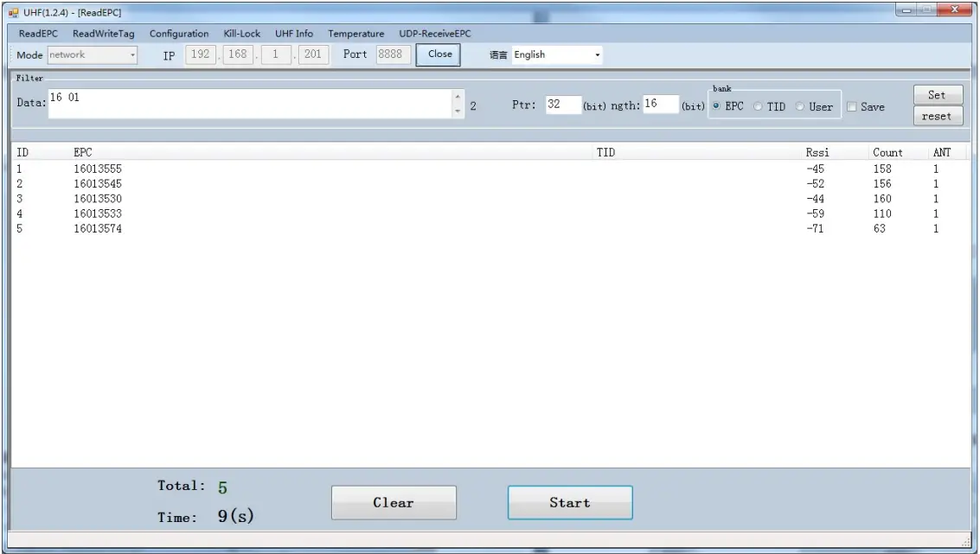Open the ReadEPC menu
The width and height of the screenshot is (980, 554).
coord(38,34)
